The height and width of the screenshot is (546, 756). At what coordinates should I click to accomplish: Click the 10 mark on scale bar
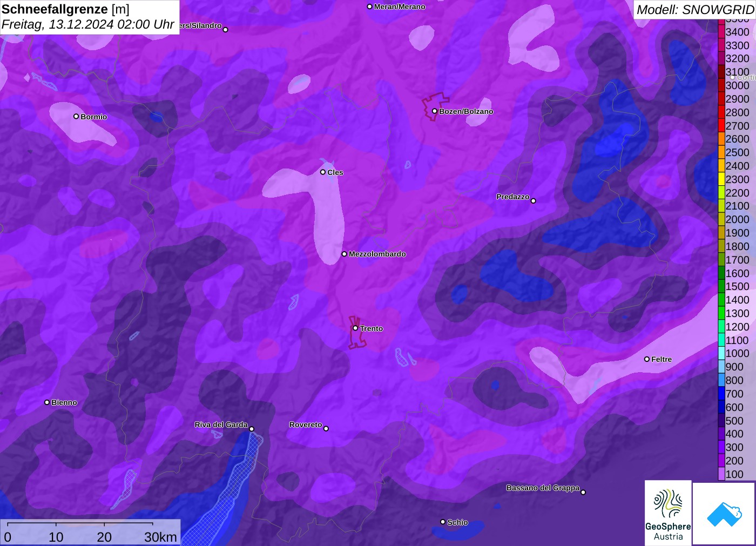pyautogui.click(x=56, y=537)
